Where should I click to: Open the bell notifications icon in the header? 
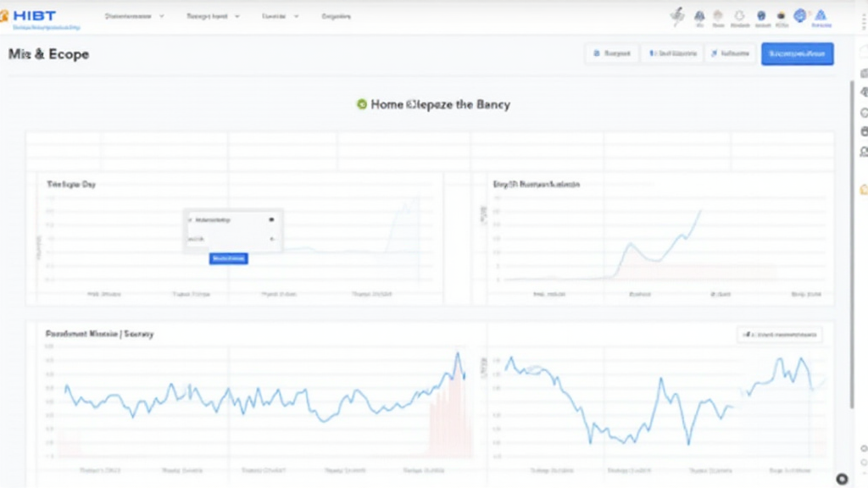click(x=699, y=15)
